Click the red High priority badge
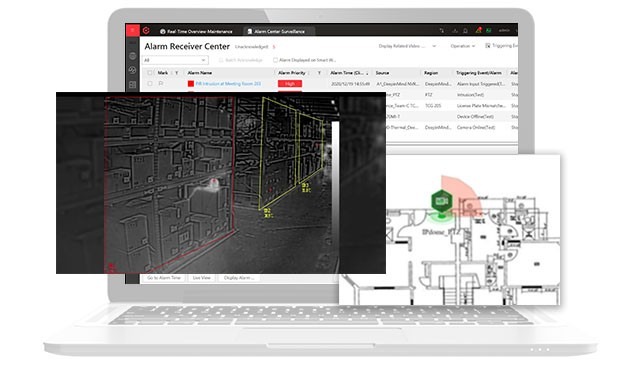Image resolution: width=642 pixels, height=365 pixels. point(290,84)
